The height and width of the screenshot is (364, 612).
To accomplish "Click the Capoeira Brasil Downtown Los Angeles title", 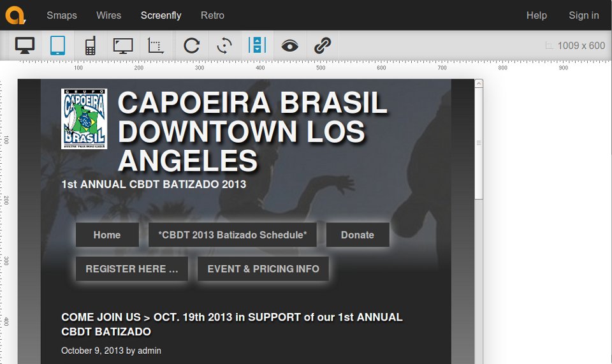I will click(x=252, y=131).
